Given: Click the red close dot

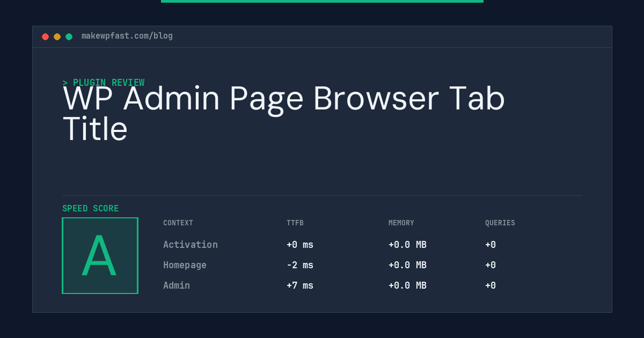Looking at the screenshot, I should coord(45,36).
